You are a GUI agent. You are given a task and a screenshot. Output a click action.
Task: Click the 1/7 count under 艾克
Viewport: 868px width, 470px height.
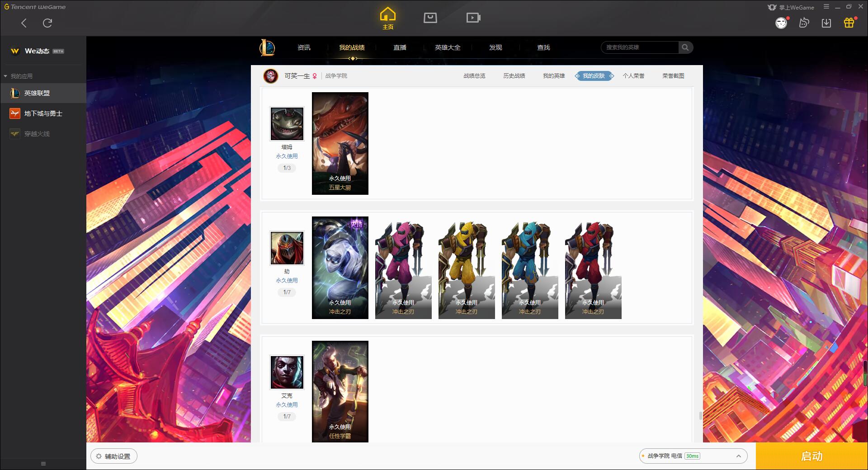click(287, 417)
